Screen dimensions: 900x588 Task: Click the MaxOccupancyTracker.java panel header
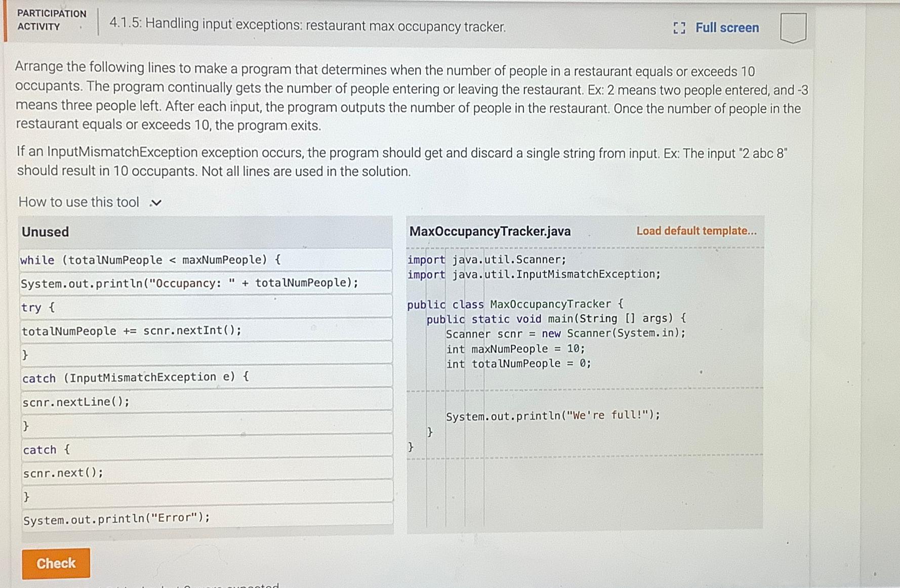[x=489, y=231]
